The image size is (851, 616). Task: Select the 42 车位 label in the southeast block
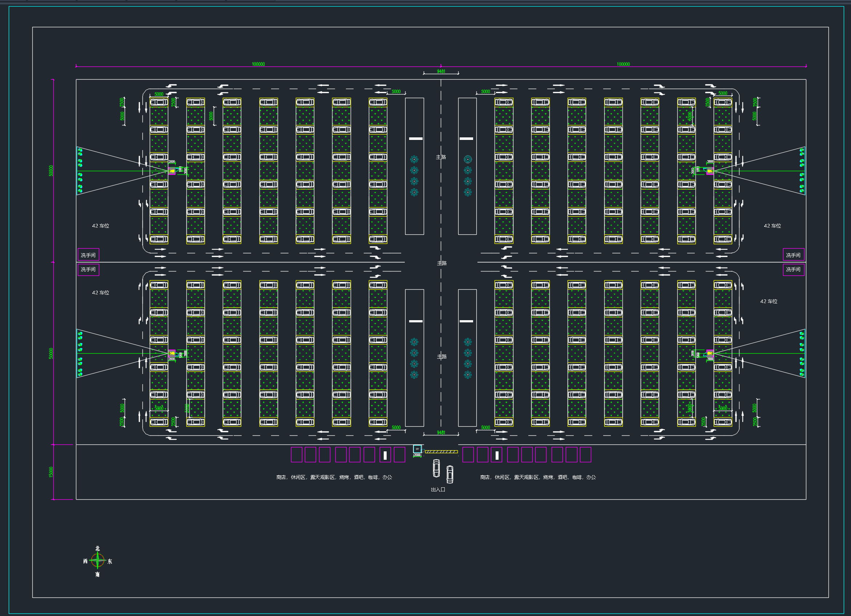pyautogui.click(x=769, y=301)
